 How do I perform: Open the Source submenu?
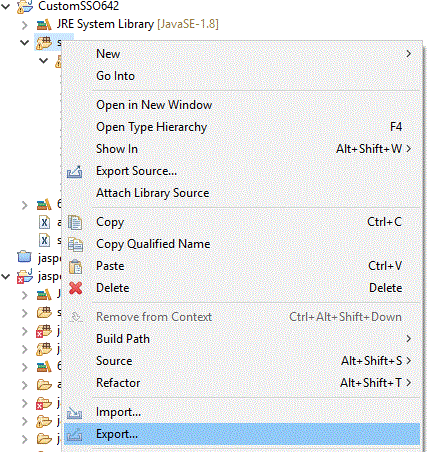(x=242, y=361)
